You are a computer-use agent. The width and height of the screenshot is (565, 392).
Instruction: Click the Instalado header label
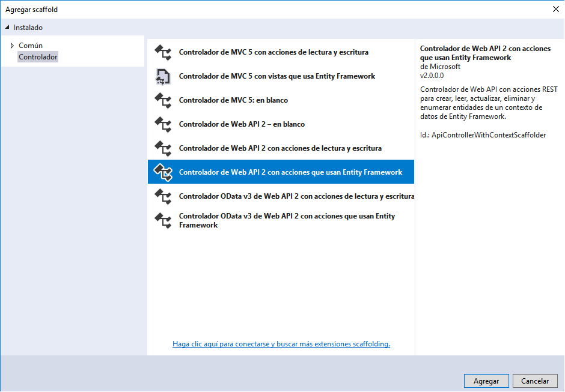point(28,28)
